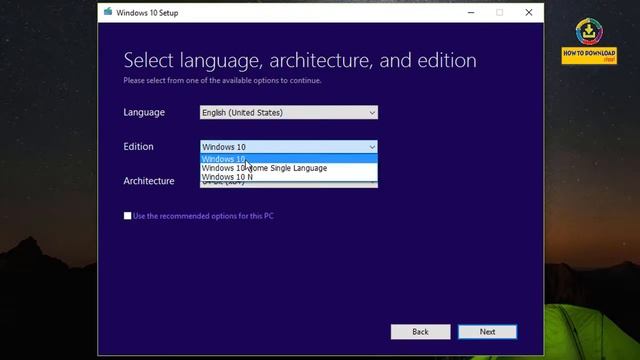Click the Edition dropdown arrow chevron

tap(372, 147)
